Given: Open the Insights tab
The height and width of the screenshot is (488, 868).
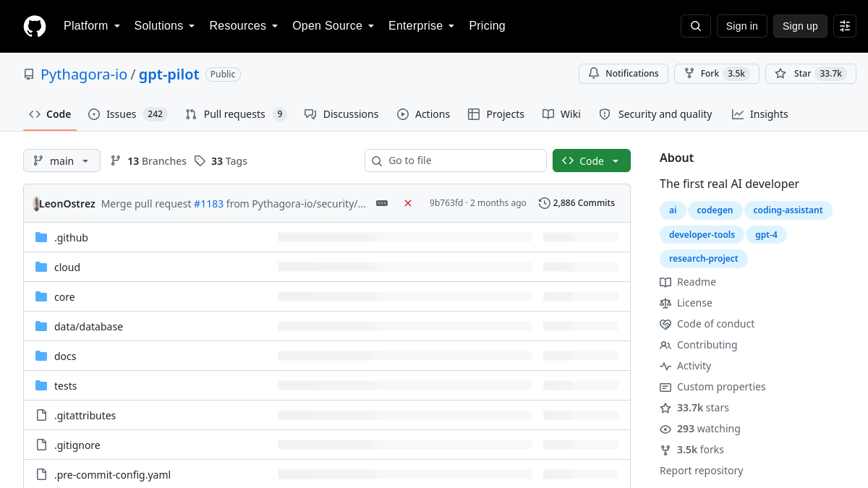Looking at the screenshot, I should 759,114.
